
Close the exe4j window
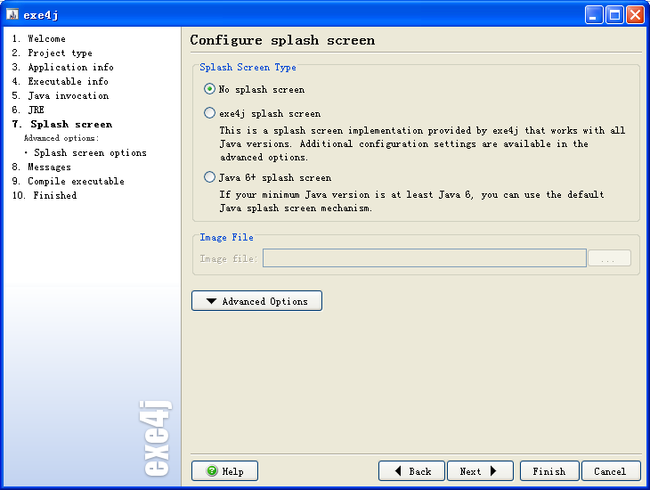(635, 15)
